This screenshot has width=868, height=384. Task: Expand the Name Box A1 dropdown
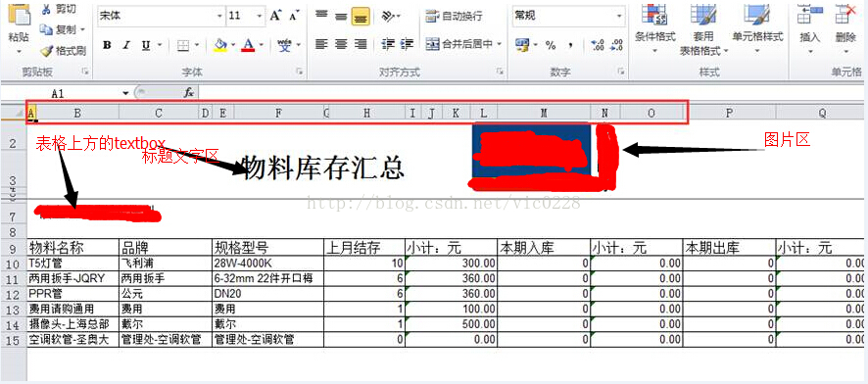[x=125, y=93]
